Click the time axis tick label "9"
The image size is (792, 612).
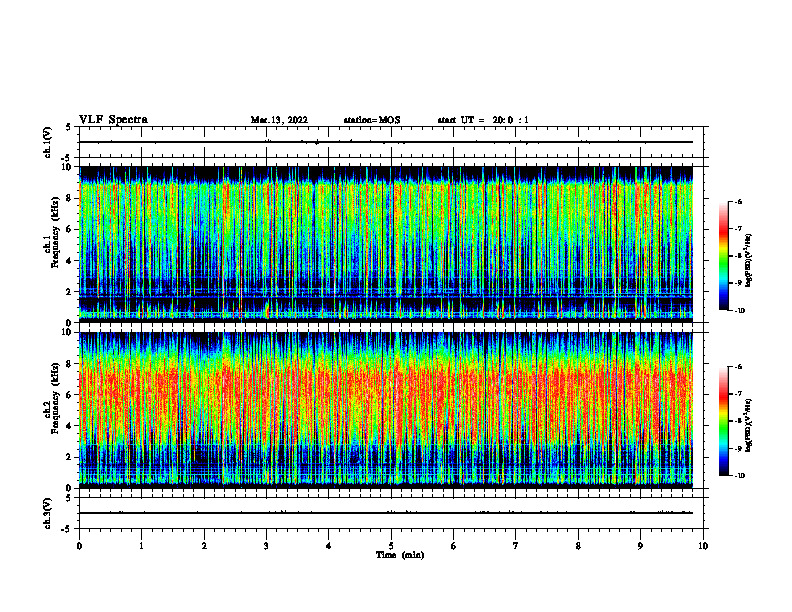click(640, 546)
